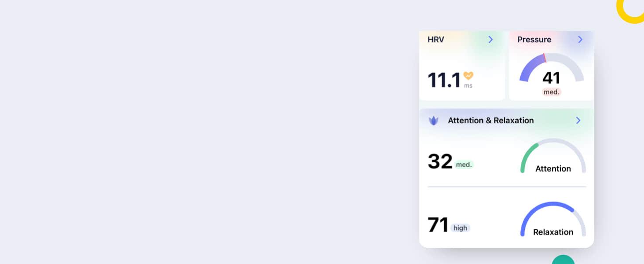Click the pink med. badge under 41
Screen dimensions: 644x264
(x=551, y=92)
